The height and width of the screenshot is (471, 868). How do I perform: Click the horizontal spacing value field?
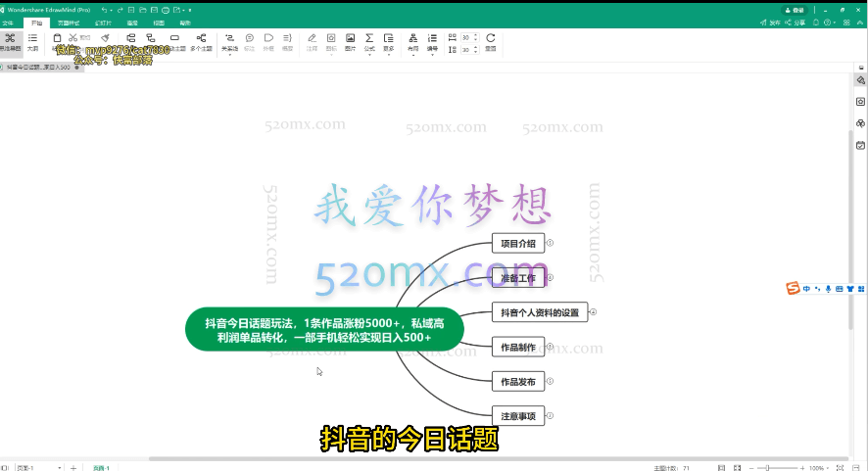click(x=468, y=37)
